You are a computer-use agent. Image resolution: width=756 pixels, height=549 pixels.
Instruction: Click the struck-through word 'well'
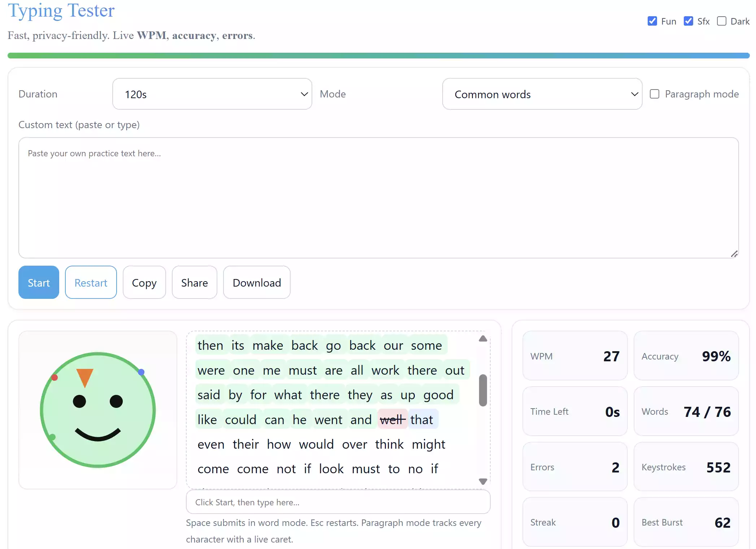392,419
